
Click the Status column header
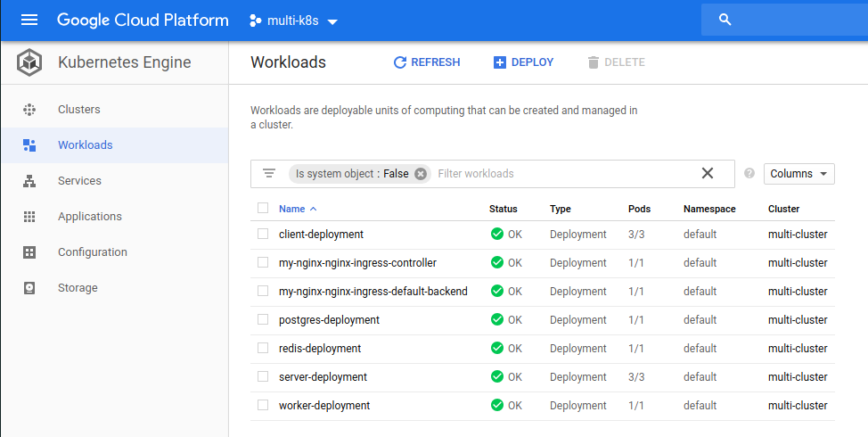[504, 209]
